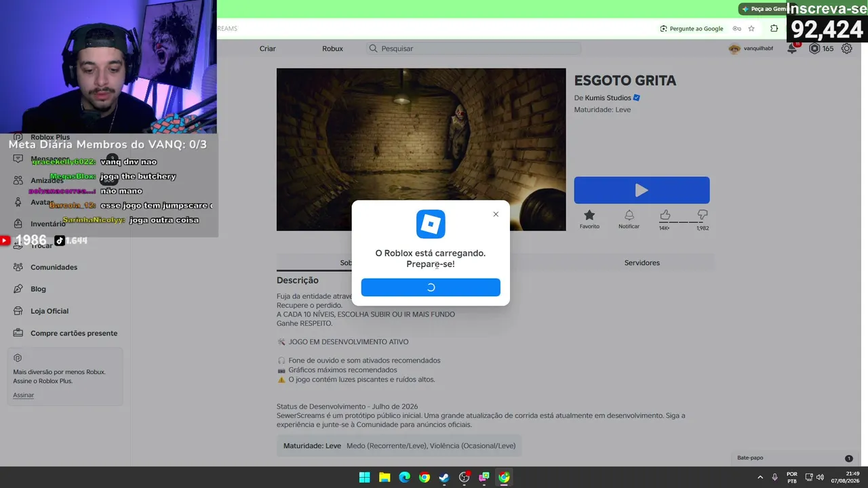Open the Bate-papo chat bar

tap(793, 458)
